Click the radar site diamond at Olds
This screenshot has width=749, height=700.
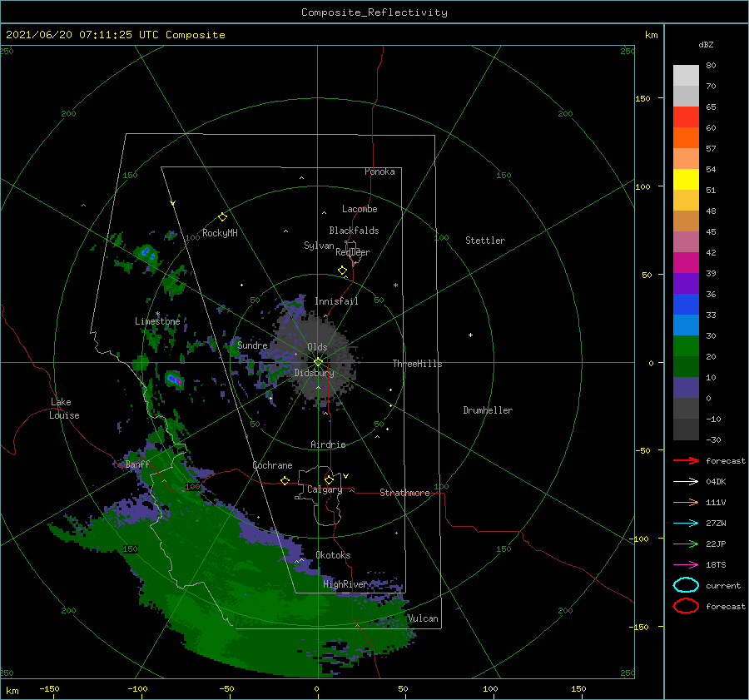pyautogui.click(x=318, y=362)
